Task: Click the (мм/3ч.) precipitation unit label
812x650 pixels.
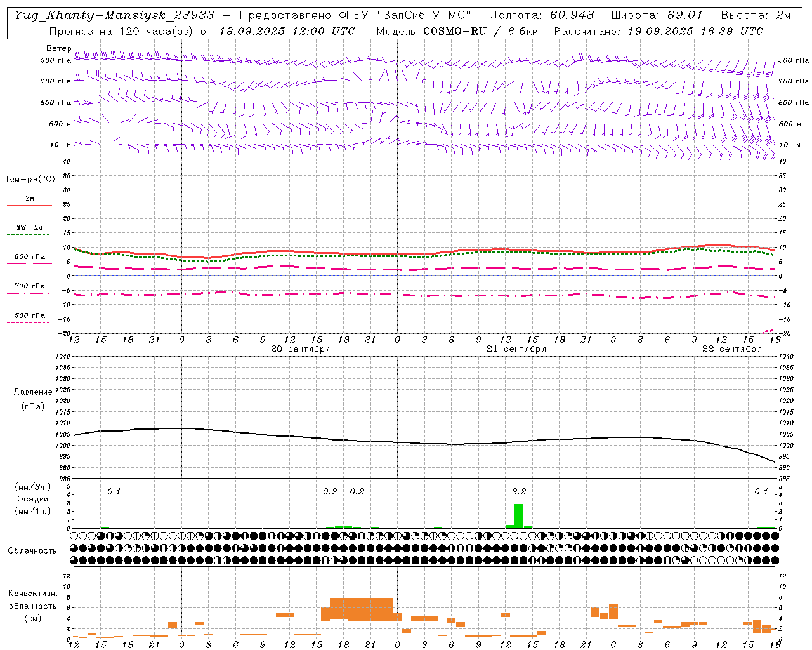Action: coord(33,487)
